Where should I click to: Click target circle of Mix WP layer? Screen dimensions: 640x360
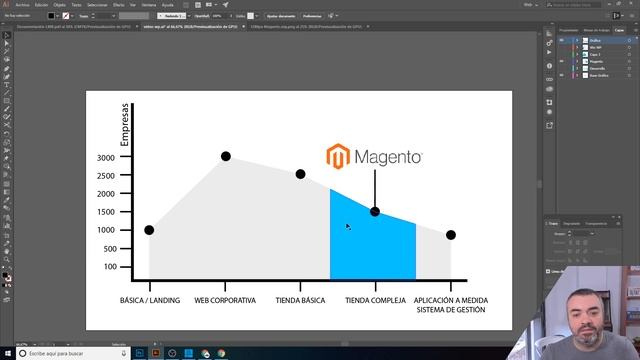629,47
